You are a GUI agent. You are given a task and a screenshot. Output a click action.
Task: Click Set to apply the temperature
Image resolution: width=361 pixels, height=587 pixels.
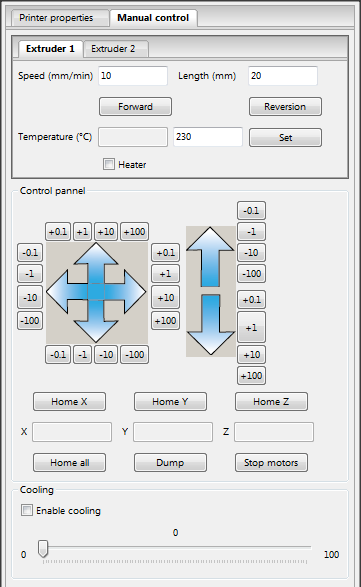pyautogui.click(x=285, y=137)
